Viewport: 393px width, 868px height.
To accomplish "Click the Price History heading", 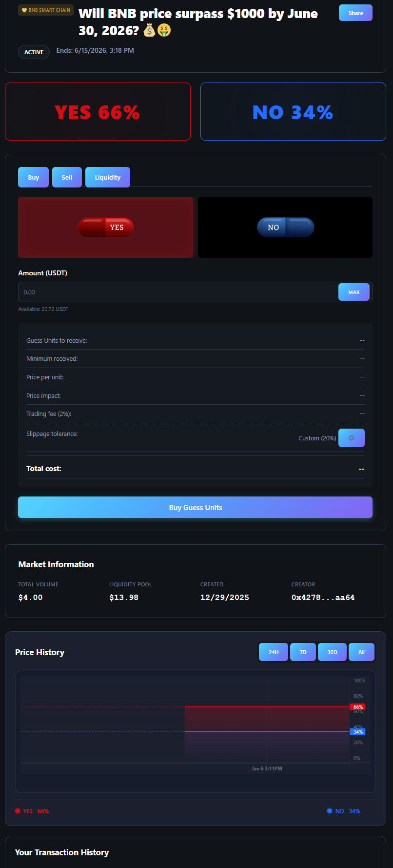I will click(x=39, y=652).
